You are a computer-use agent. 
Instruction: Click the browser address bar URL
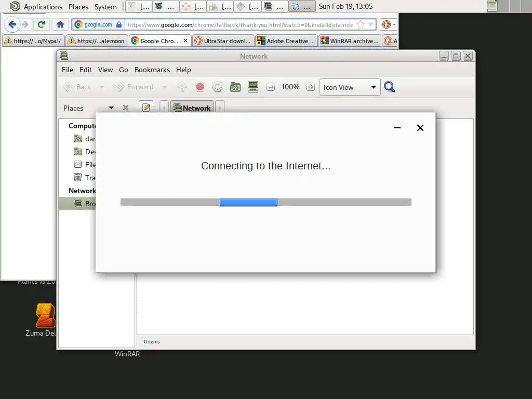click(x=240, y=25)
